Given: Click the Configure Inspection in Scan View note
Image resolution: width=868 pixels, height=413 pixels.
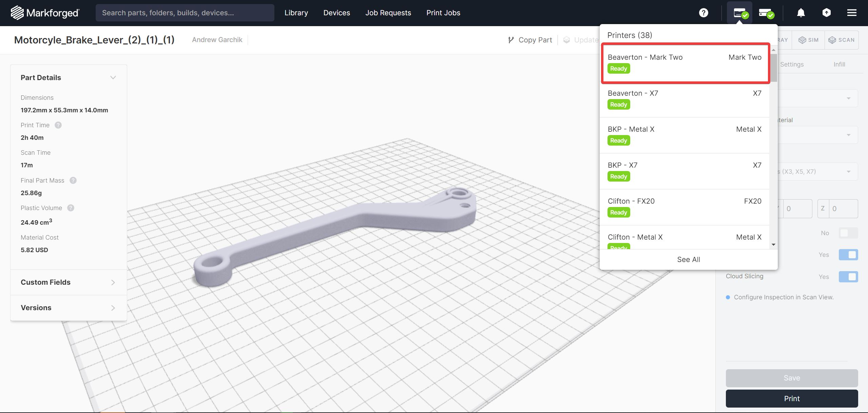Looking at the screenshot, I should tap(784, 297).
